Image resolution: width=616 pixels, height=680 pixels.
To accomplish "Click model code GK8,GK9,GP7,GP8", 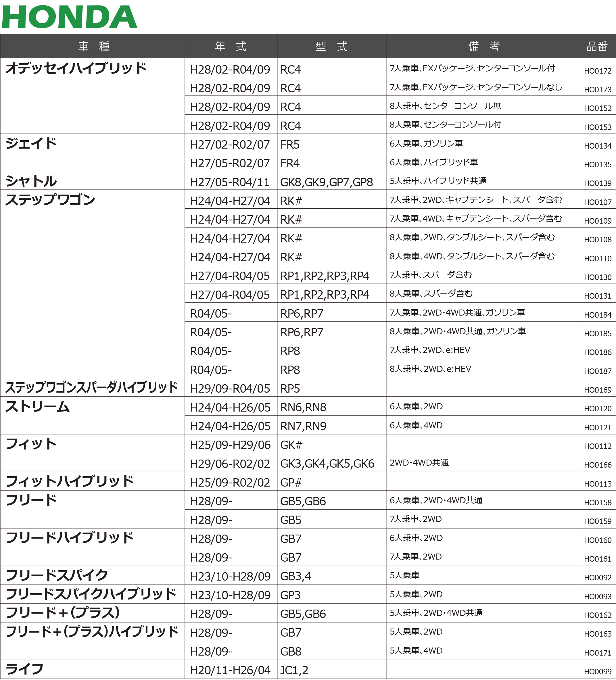I will pyautogui.click(x=326, y=182).
